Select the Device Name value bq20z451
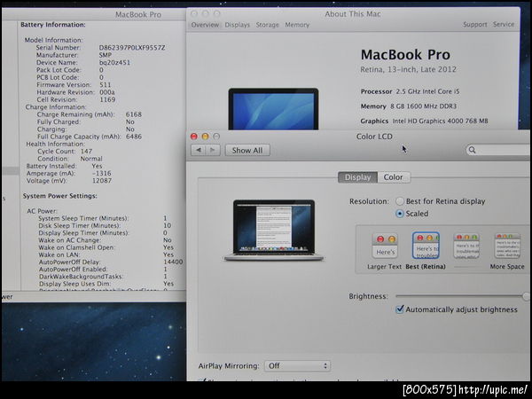This screenshot has width=532, height=399. [114, 62]
